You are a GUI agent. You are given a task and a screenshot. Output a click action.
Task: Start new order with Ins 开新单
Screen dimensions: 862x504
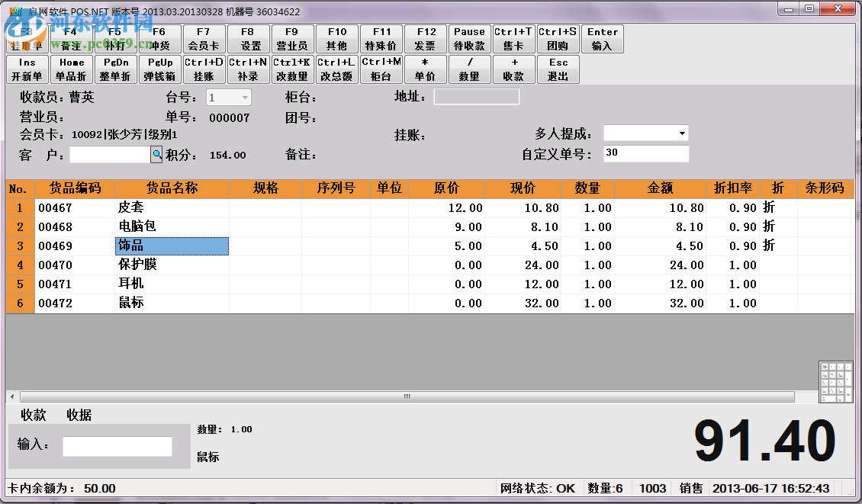(x=27, y=69)
